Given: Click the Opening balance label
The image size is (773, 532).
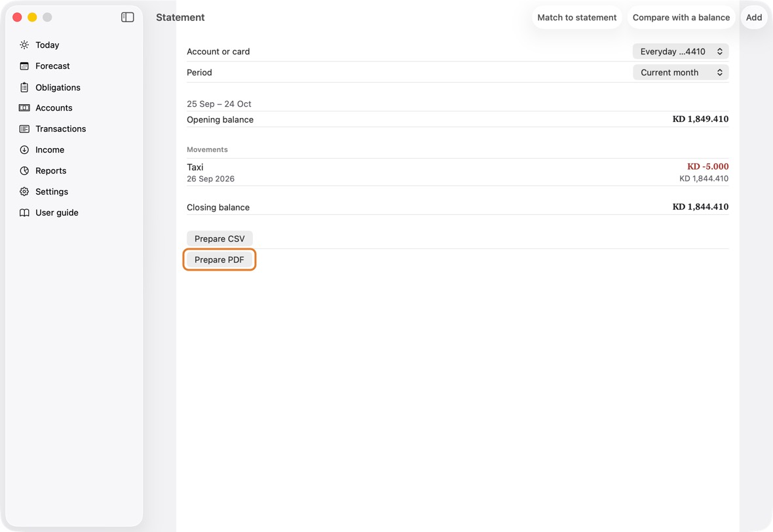Looking at the screenshot, I should 220,120.
